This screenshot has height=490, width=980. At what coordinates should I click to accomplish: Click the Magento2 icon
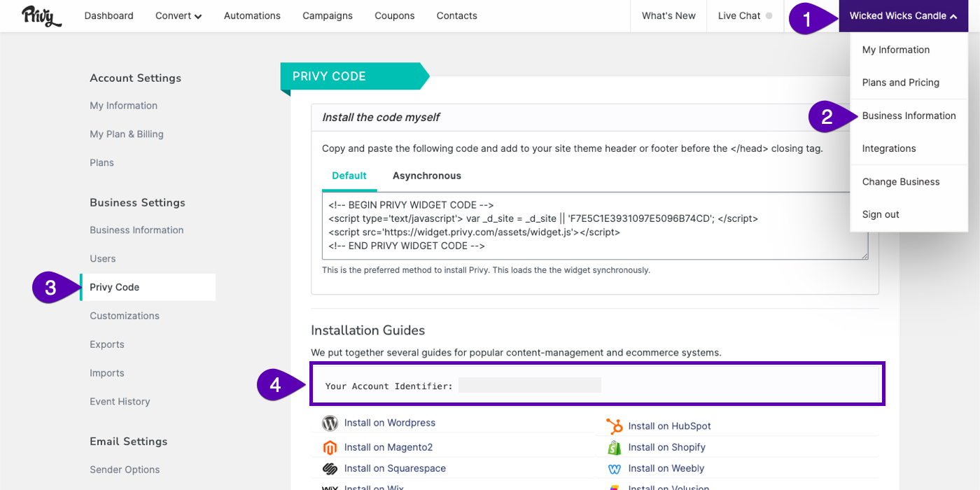pyautogui.click(x=330, y=448)
